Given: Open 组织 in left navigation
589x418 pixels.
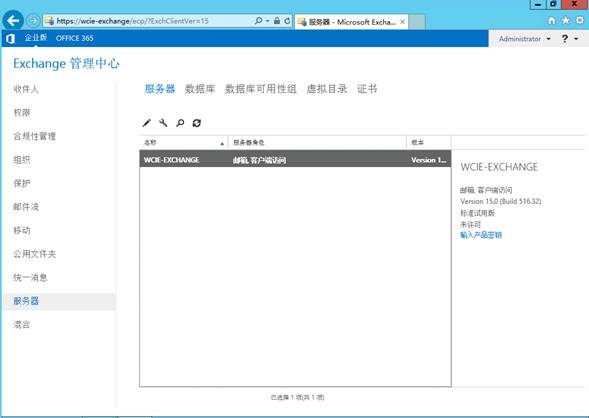Looking at the screenshot, I should click(x=22, y=160).
